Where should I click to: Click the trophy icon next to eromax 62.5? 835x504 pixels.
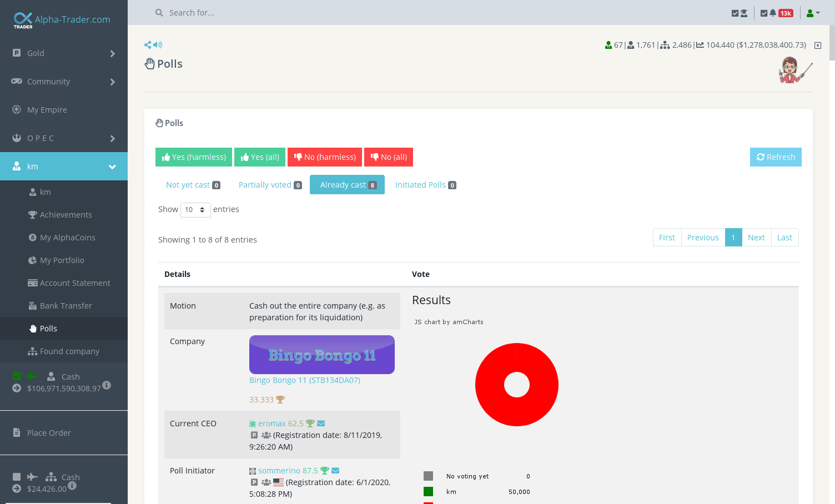pos(310,424)
